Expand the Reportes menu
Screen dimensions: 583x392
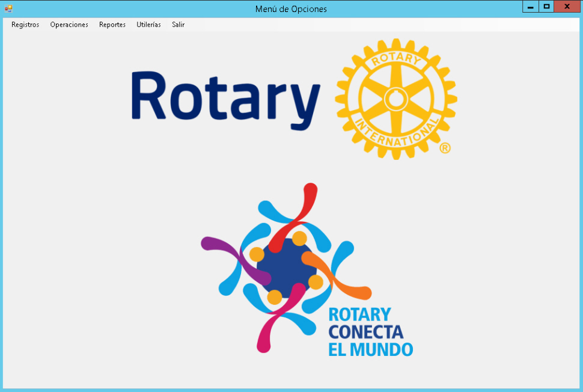tap(112, 25)
